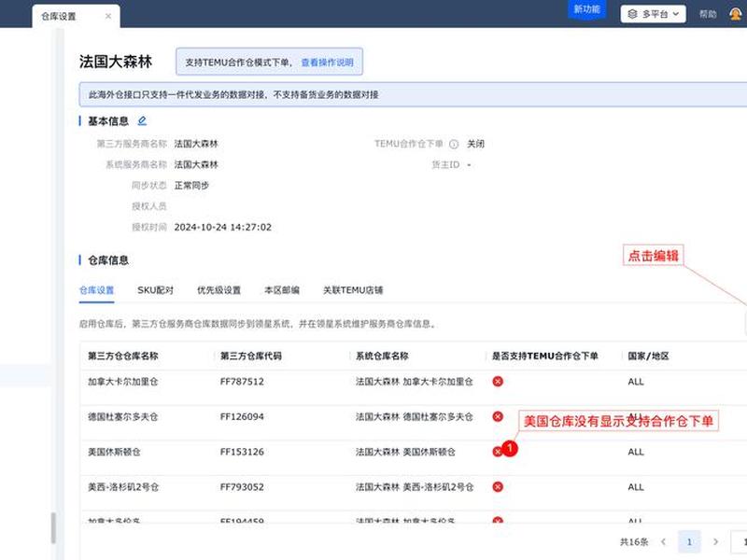Click the 国家/地区 column header
This screenshot has height=560, width=747.
click(x=648, y=356)
